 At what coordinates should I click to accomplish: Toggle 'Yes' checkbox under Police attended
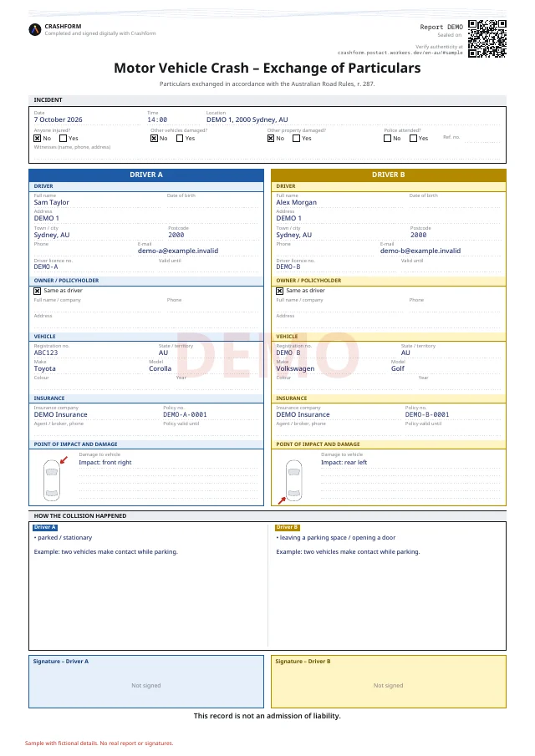pyautogui.click(x=414, y=139)
